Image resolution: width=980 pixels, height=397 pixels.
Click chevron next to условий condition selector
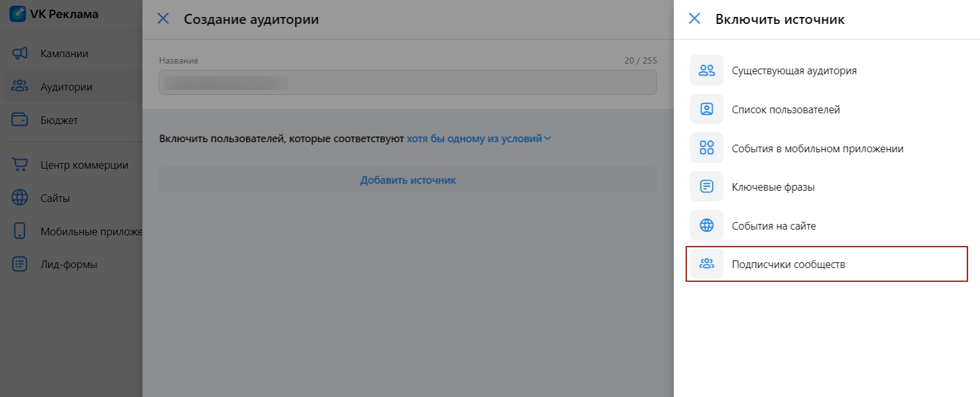[547, 139]
